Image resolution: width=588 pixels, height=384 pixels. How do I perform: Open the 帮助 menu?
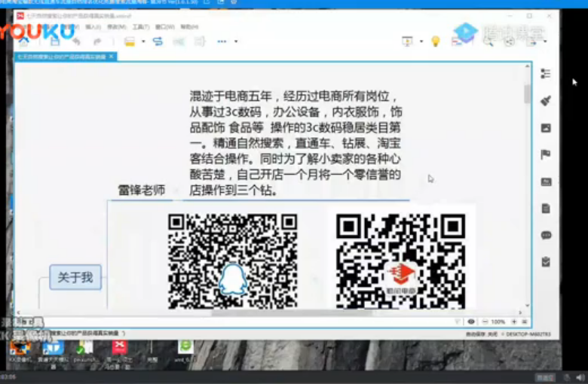[x=189, y=27]
